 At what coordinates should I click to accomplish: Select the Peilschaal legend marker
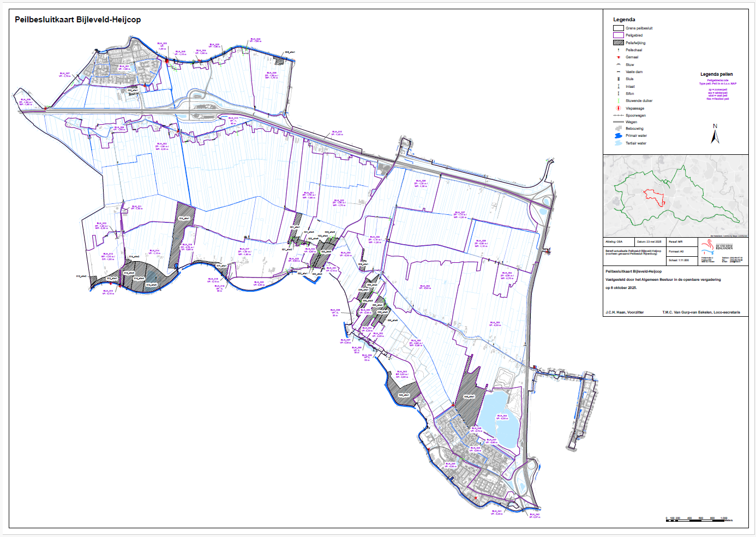[x=618, y=50]
